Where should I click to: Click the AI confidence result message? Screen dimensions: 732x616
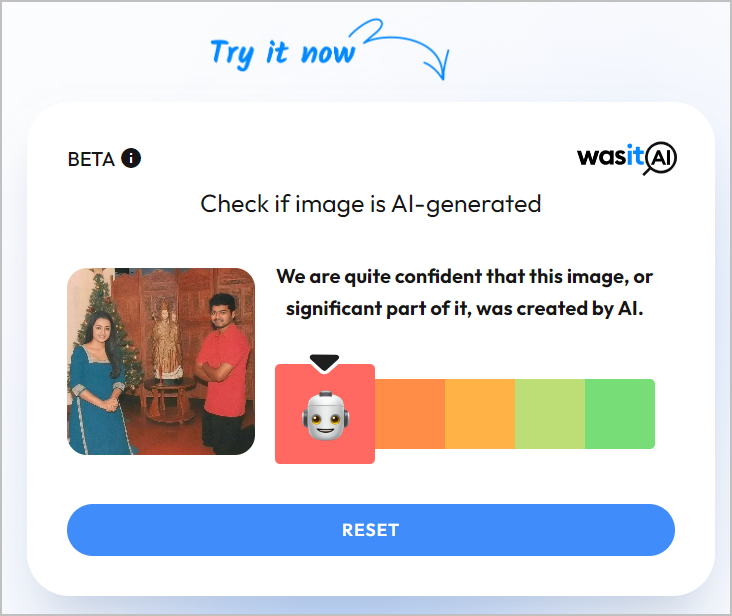[x=465, y=293]
